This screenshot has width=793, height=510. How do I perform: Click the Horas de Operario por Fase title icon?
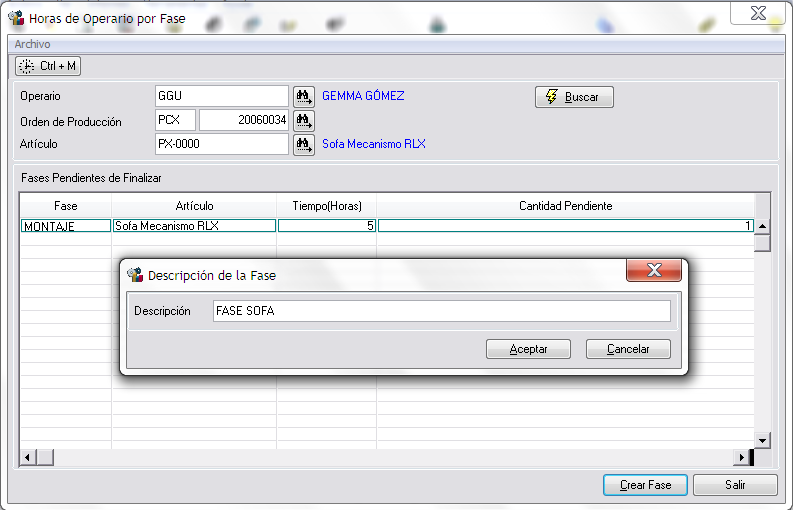pyautogui.click(x=17, y=18)
